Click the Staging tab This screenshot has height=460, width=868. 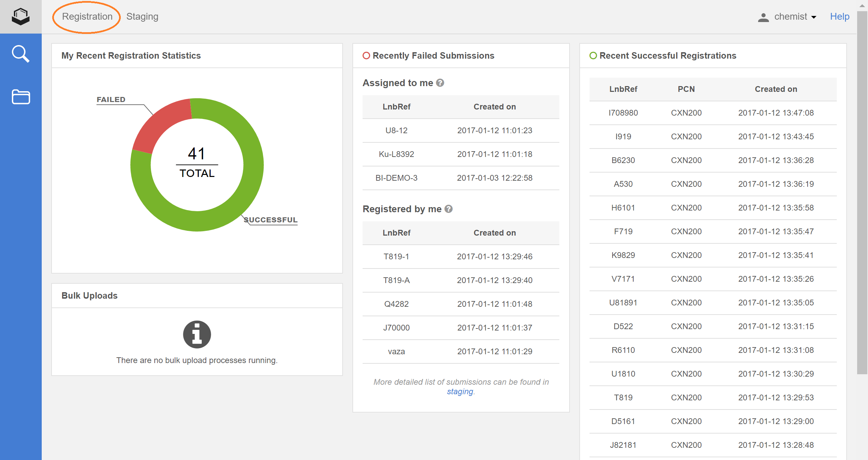coord(142,16)
